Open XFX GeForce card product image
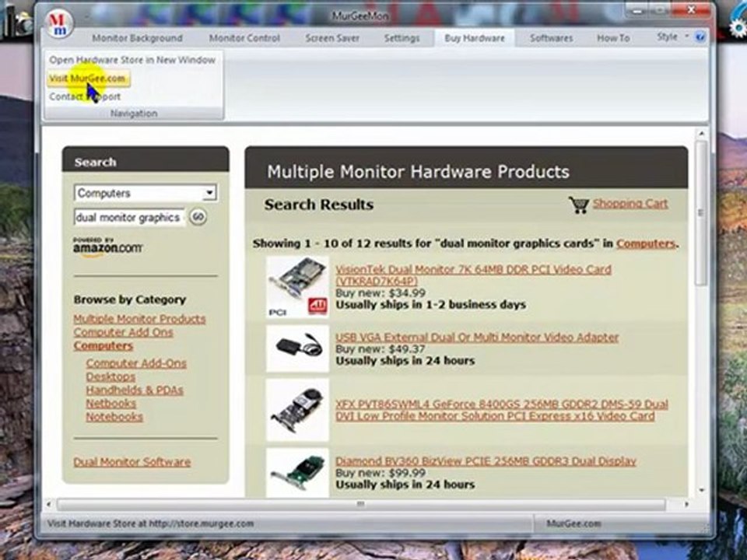747x560 pixels. 298,410
